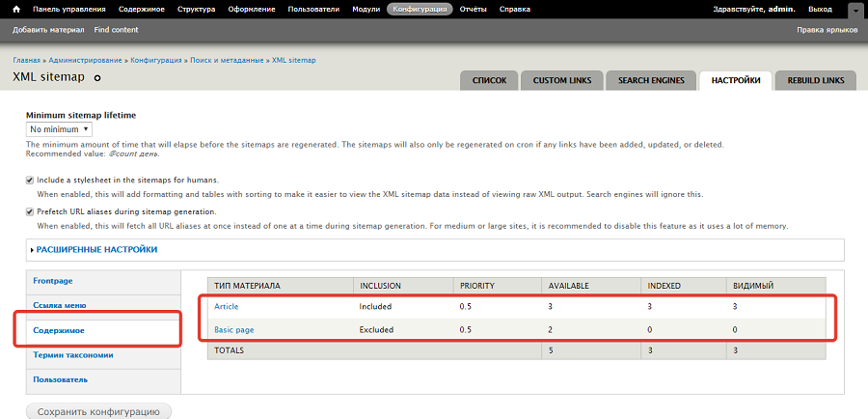Click 'Тип материала' column header
This screenshot has width=868, height=419.
tap(248, 286)
